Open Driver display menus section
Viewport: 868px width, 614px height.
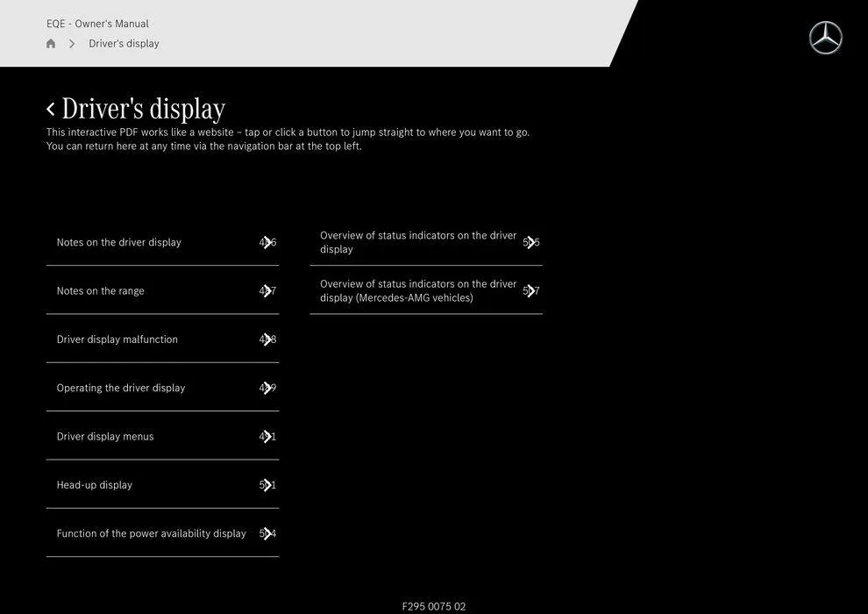click(x=105, y=437)
